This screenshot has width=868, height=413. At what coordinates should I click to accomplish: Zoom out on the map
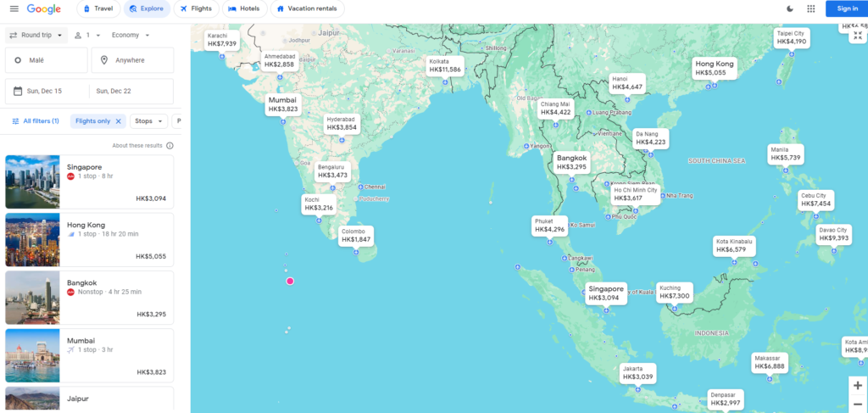coord(858,405)
